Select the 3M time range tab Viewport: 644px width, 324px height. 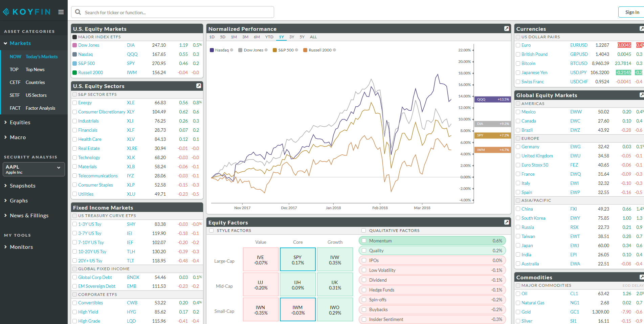[245, 37]
